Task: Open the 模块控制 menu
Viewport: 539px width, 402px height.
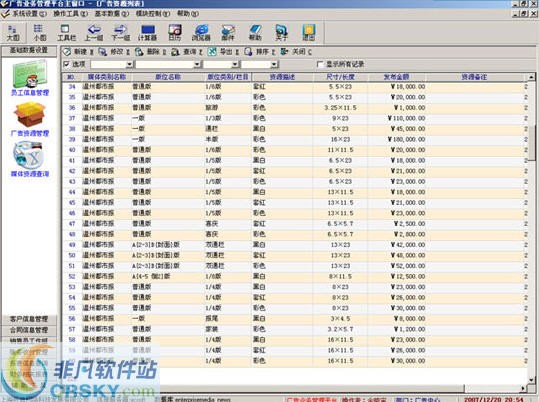Action: pyautogui.click(x=153, y=14)
